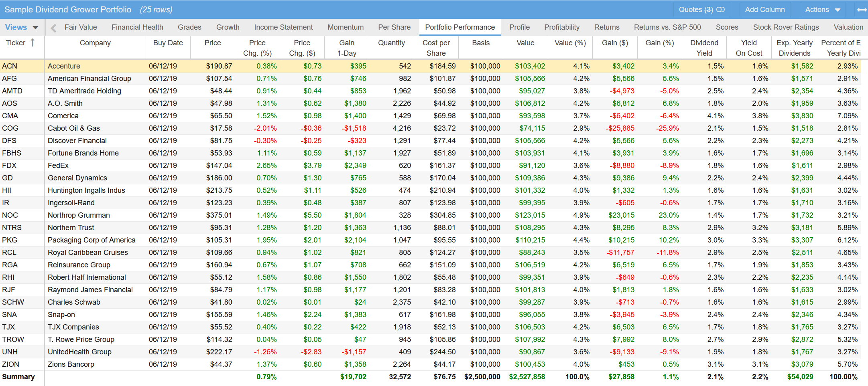This screenshot has height=386, width=868.
Task: Open the Views dropdown
Action: [x=22, y=27]
